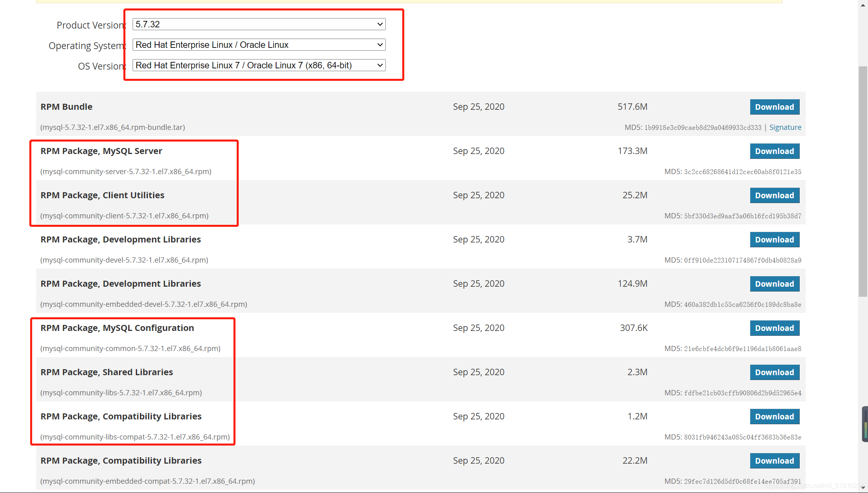Download the embedded-compat Compatibility Libraries package
The image size is (868, 493).
tap(774, 461)
